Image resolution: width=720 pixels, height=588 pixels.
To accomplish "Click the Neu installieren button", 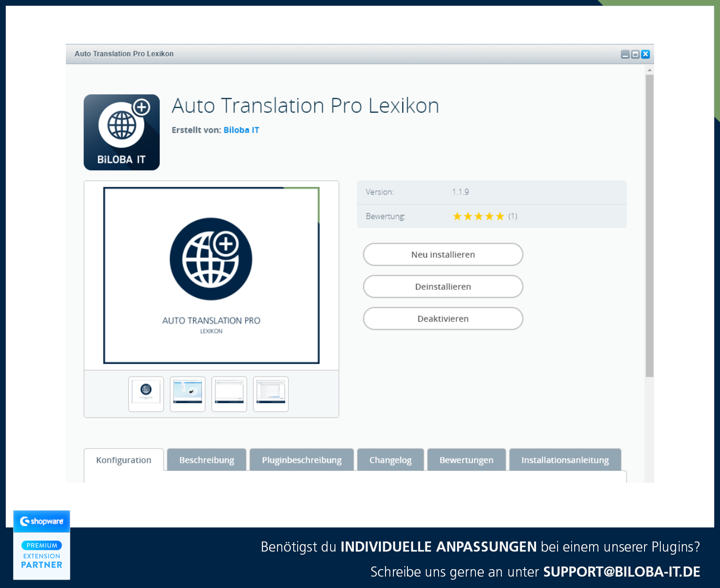I will 443,255.
